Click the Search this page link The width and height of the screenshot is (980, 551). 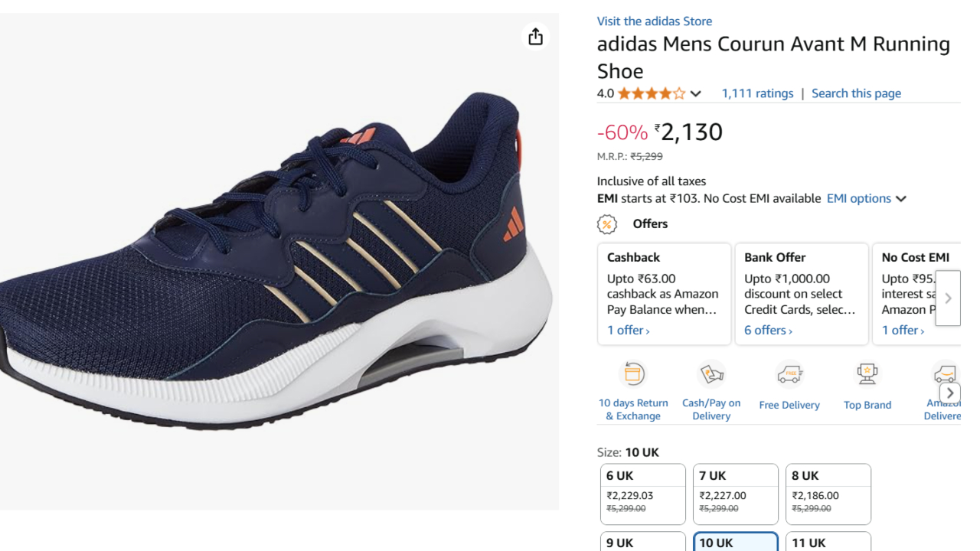pyautogui.click(x=856, y=93)
